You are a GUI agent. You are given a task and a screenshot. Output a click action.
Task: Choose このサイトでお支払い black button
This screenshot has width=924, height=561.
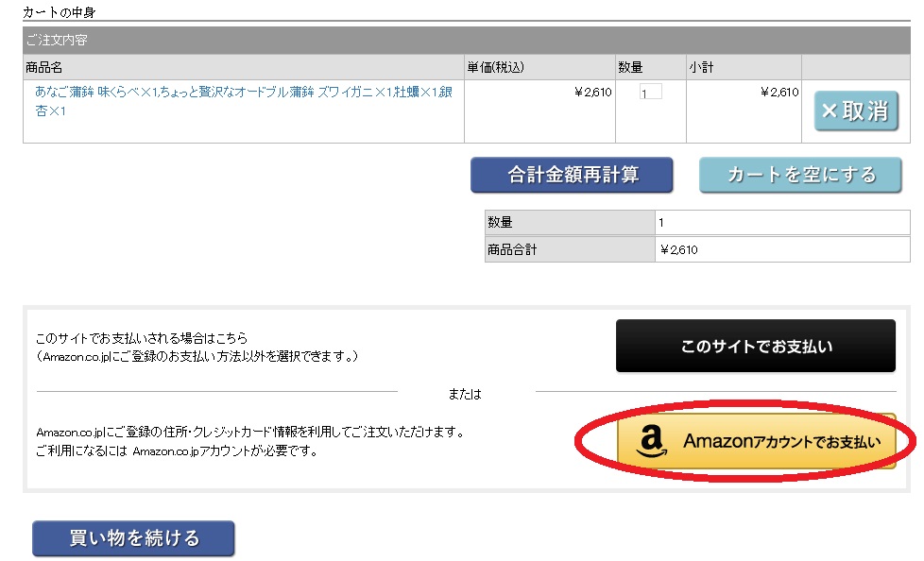click(756, 346)
